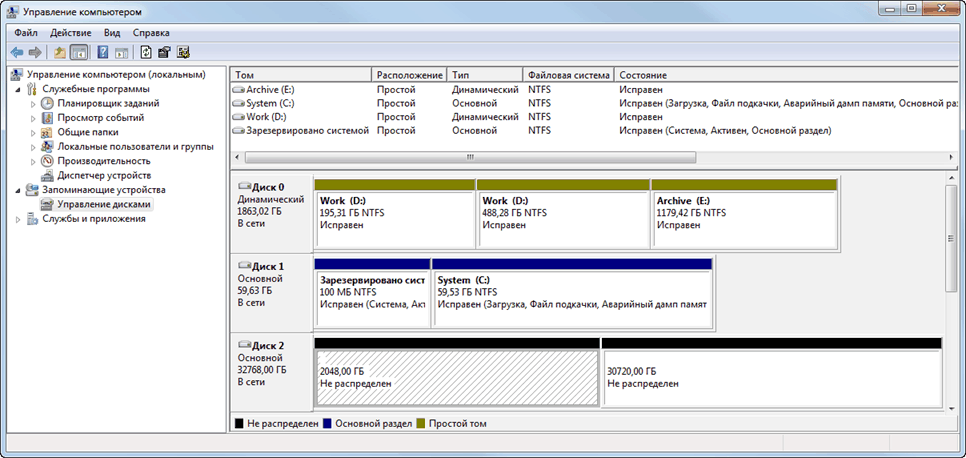The height and width of the screenshot is (458, 966).
Task: Expand the Локальные пользователи и группы node
Action: point(33,147)
